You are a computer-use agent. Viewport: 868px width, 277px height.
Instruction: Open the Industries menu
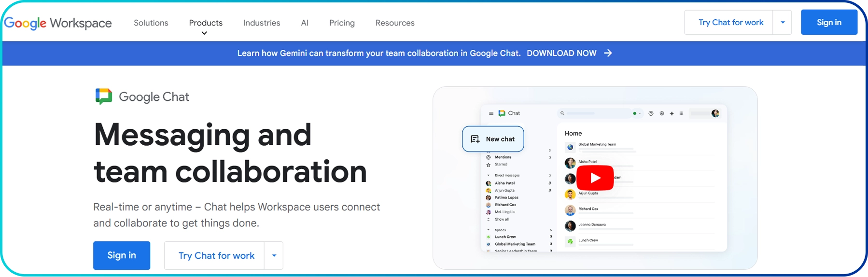[x=262, y=23]
